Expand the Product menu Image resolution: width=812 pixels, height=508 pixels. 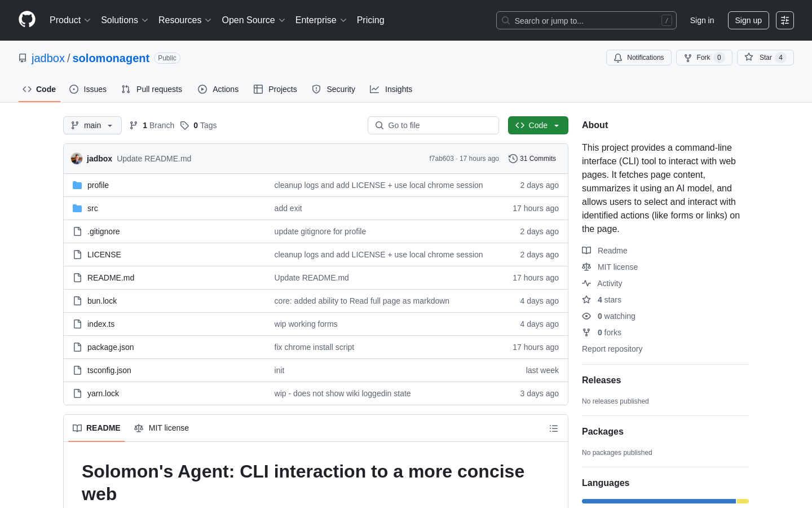coord(70,20)
